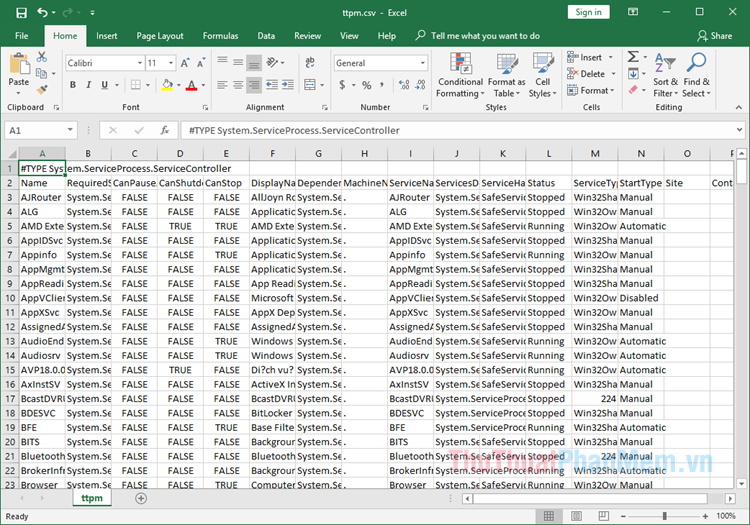This screenshot has height=525, width=750.
Task: Click the Format as Table button
Action: coord(506,75)
